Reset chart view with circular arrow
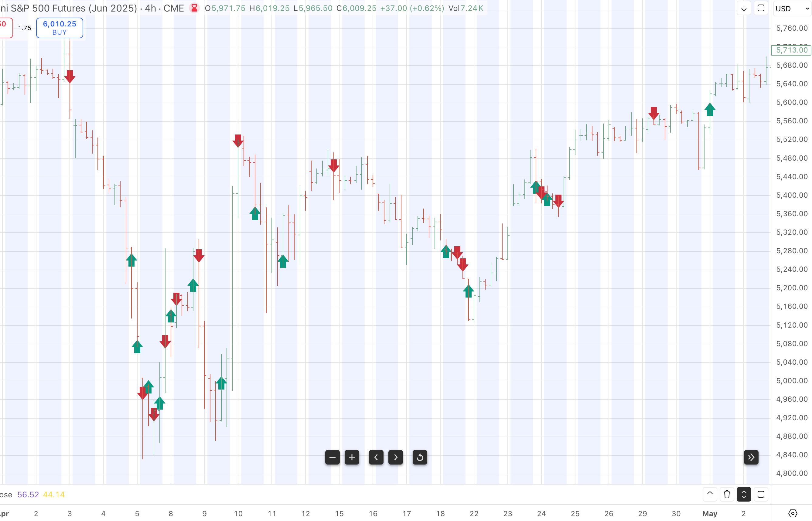The image size is (812, 521). (420, 458)
